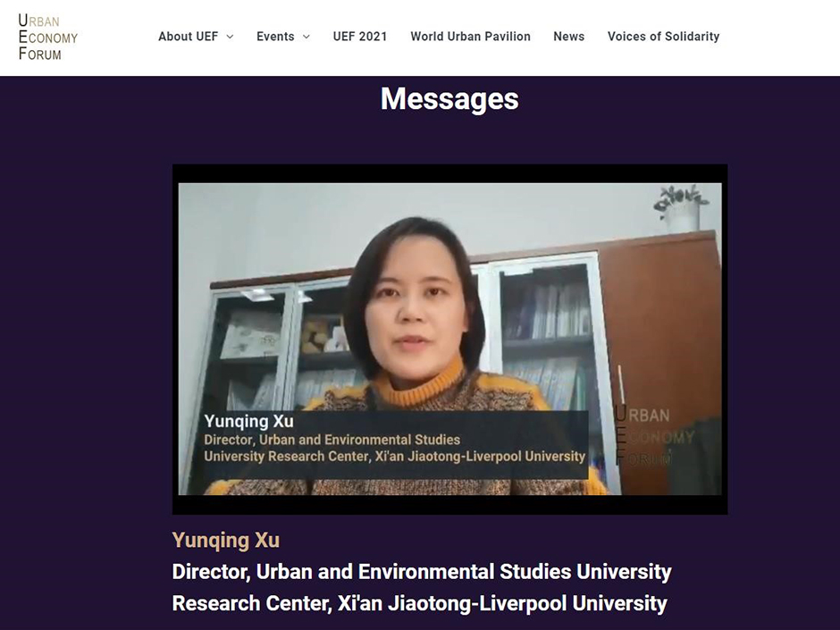840x630 pixels.
Task: Navigate to the News page
Action: pos(569,37)
